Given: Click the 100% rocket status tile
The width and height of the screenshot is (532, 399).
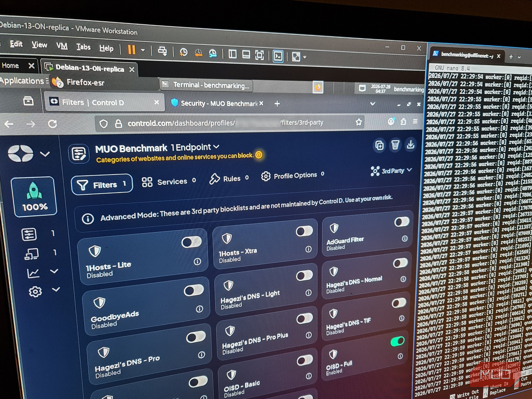Looking at the screenshot, I should (34, 197).
